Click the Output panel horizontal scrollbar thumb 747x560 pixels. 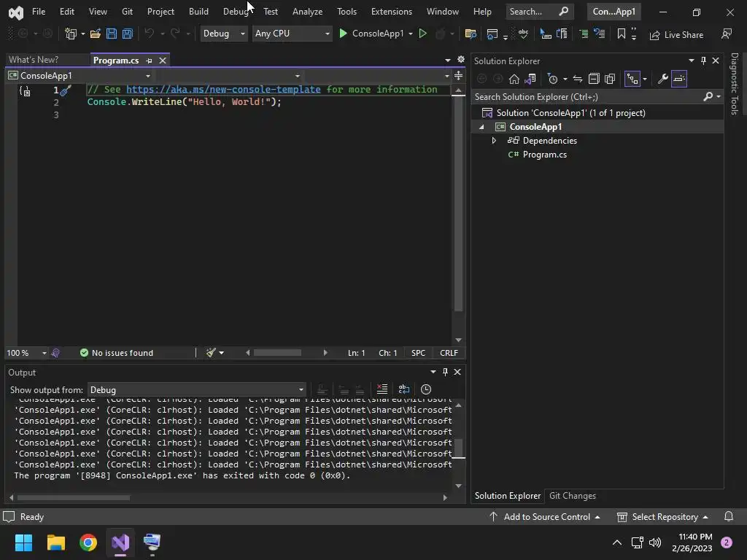coord(74,497)
